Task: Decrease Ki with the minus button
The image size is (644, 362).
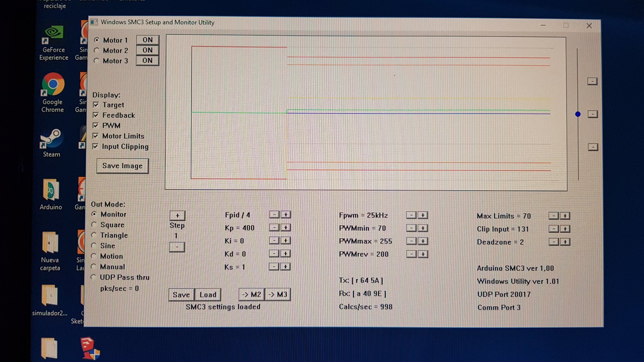Action: point(274,241)
